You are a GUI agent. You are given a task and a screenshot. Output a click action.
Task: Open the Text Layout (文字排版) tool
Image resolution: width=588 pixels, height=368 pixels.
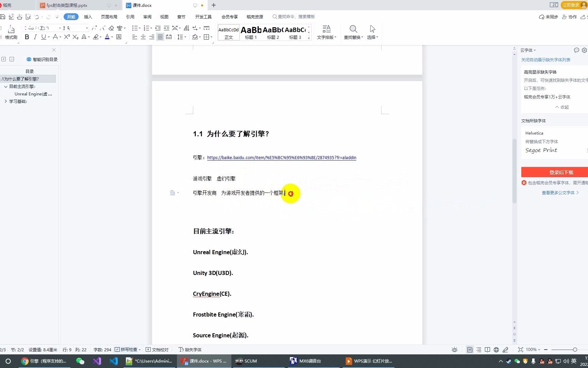click(x=326, y=32)
